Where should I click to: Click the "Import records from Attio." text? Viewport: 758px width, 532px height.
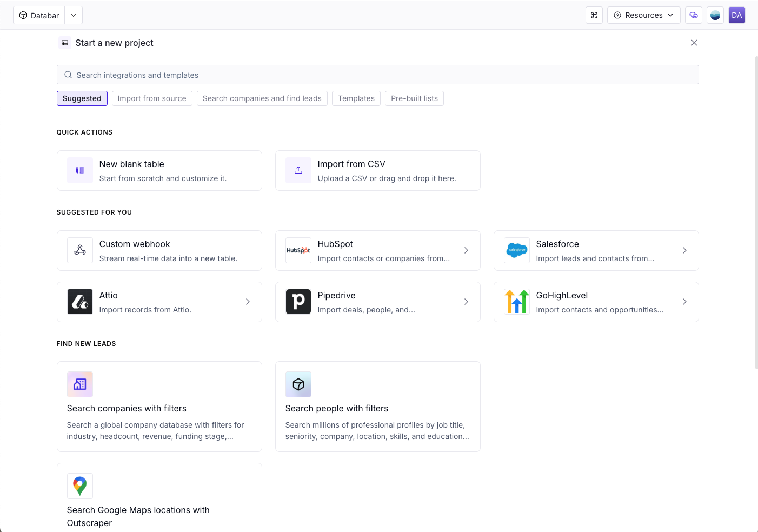point(145,310)
